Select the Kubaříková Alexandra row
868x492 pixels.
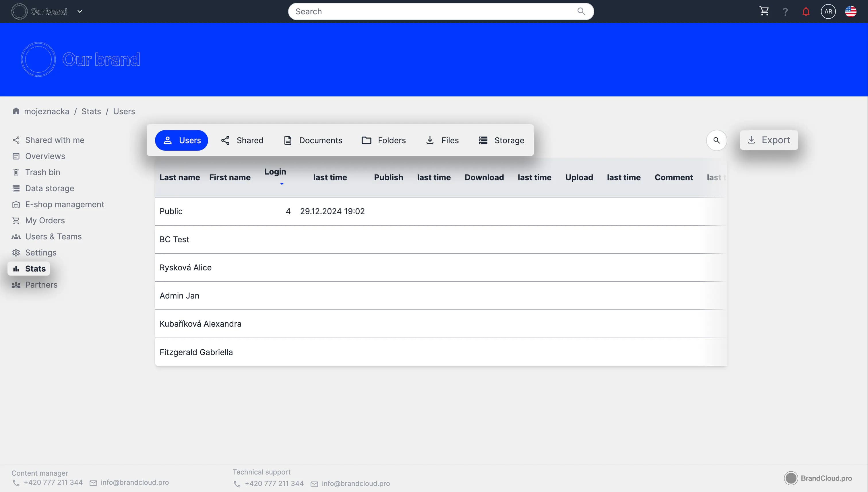pos(200,324)
